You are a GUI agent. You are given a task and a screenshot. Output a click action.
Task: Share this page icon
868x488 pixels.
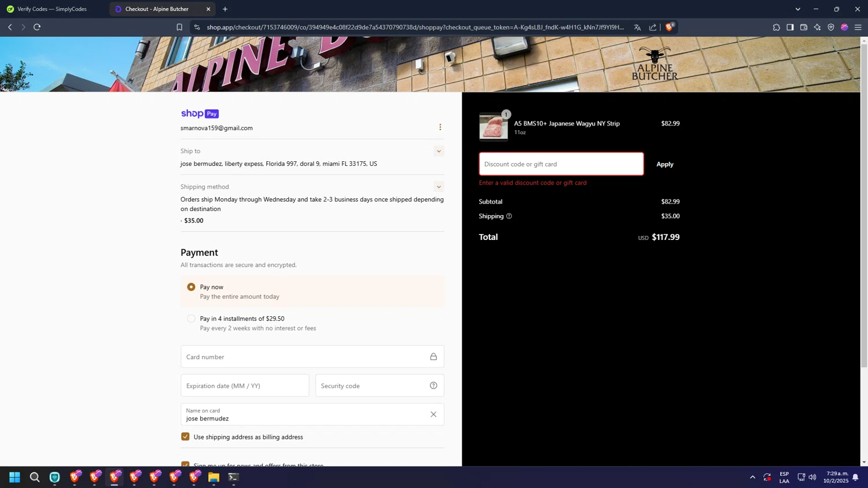(x=653, y=27)
